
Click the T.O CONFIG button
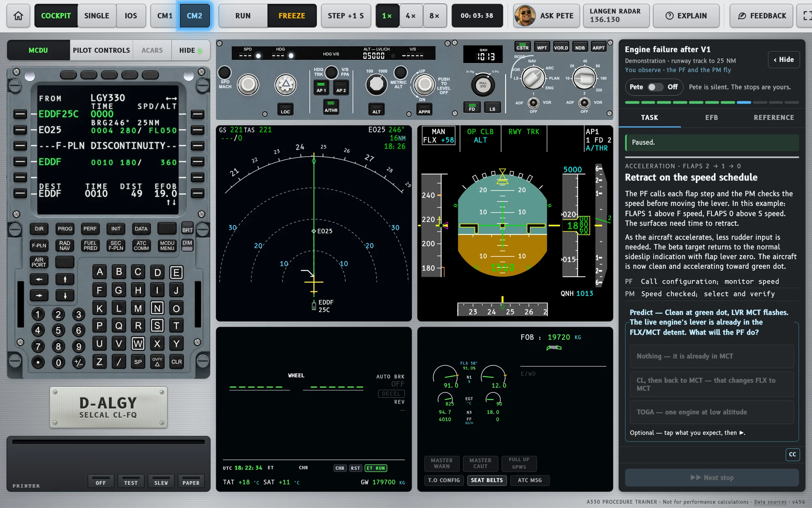444,480
